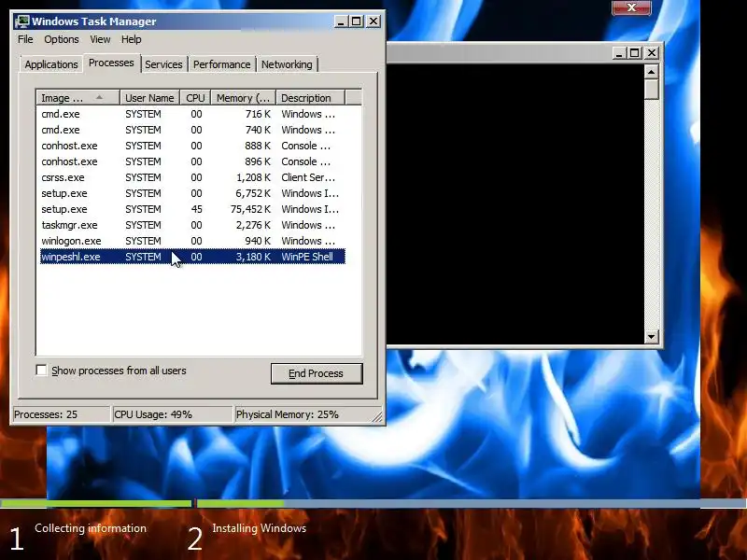Open the View menu
Screen dimensions: 747x560
click(x=100, y=39)
